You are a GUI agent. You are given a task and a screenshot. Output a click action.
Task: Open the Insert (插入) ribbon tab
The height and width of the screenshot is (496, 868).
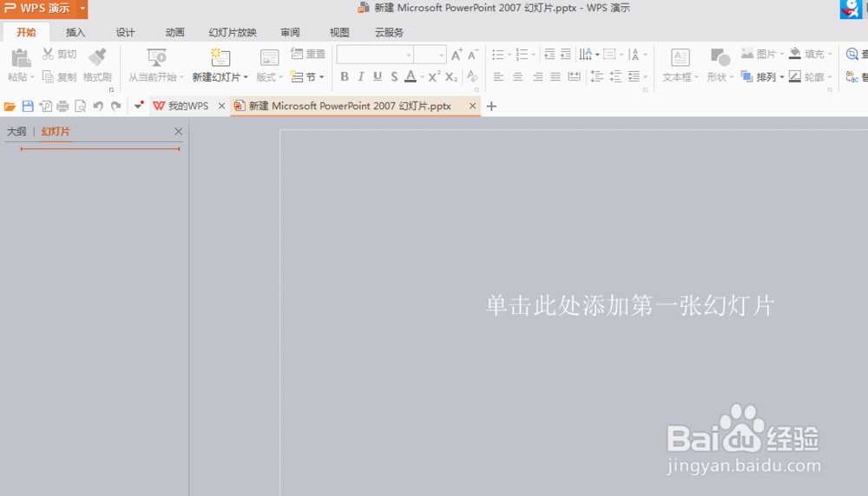76,33
